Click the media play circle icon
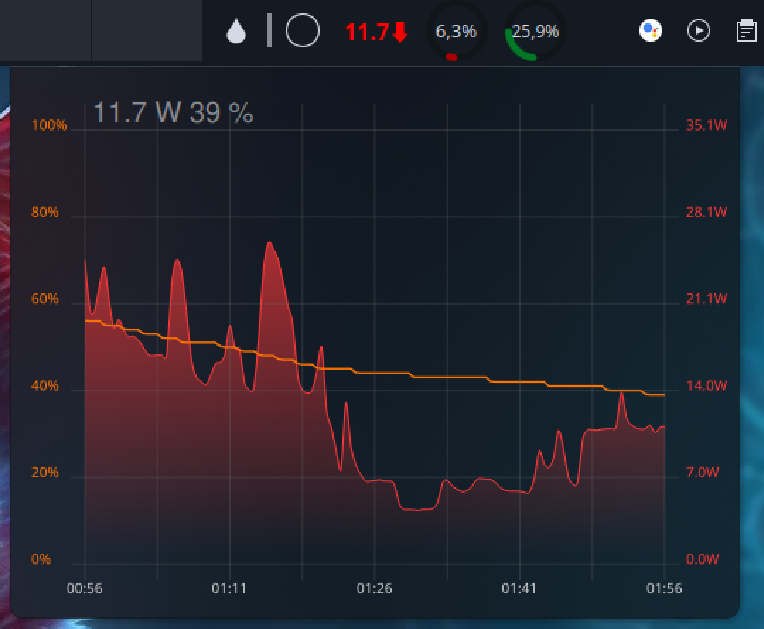 point(698,31)
